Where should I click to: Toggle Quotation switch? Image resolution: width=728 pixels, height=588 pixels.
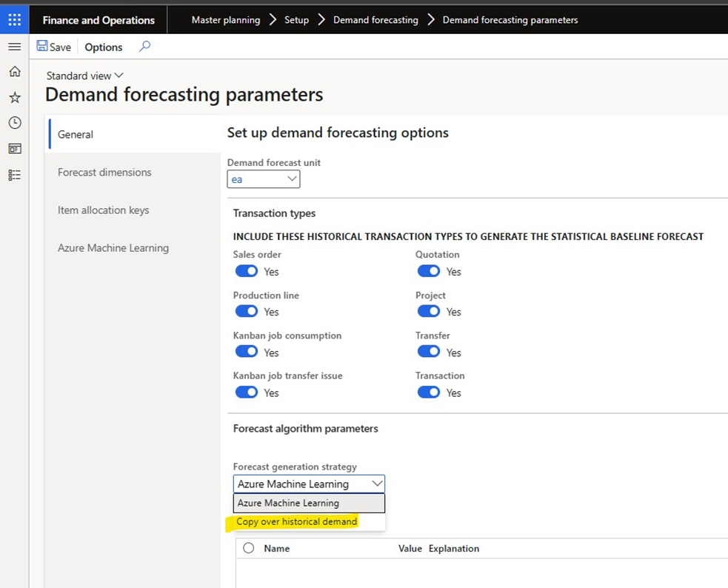click(x=429, y=271)
